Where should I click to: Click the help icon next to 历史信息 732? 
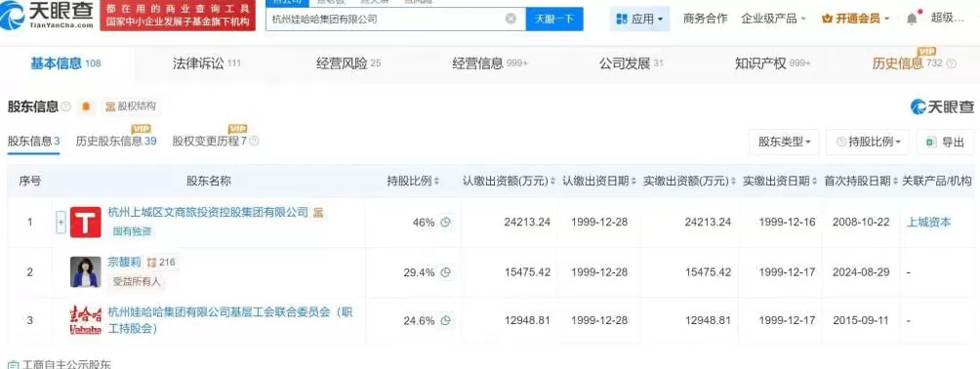[x=952, y=63]
